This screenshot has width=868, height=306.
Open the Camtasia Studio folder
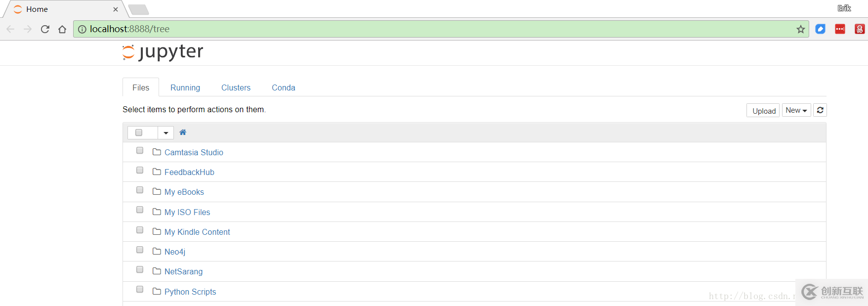pos(194,152)
